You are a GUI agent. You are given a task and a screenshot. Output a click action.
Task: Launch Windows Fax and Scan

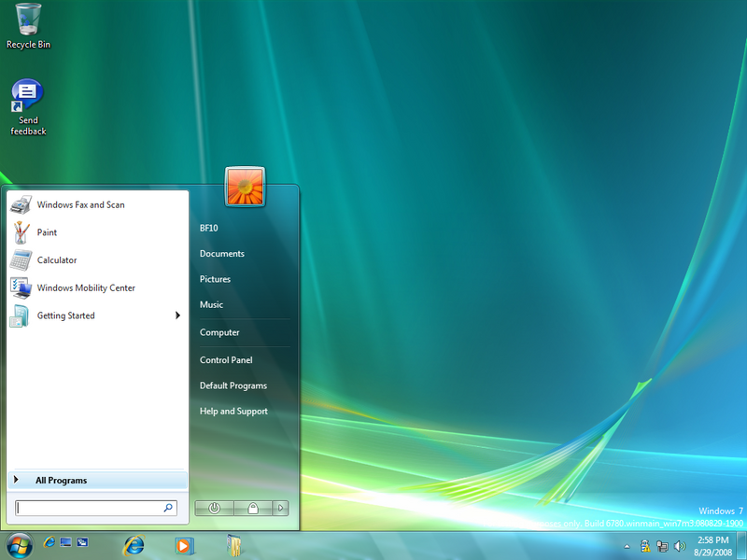click(80, 204)
